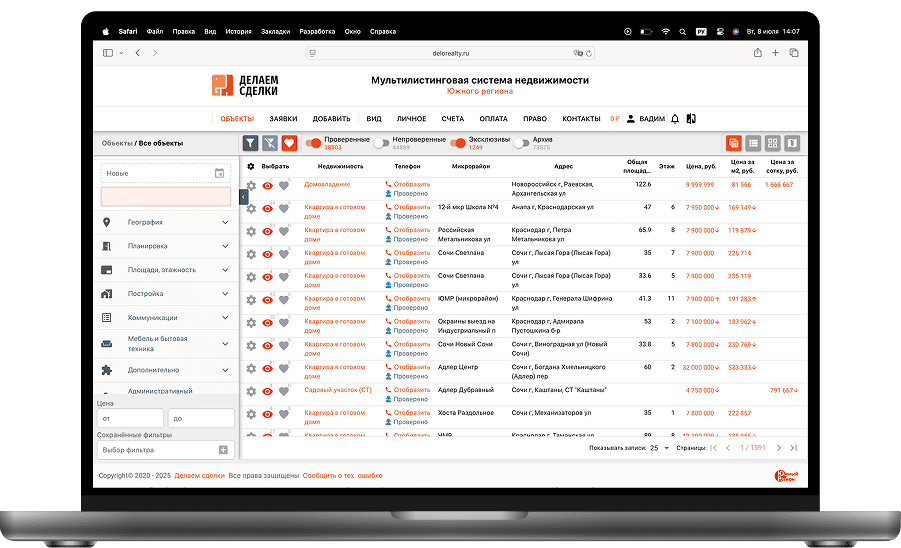Disable the Проверенные toggle
Image resolution: width=901 pixels, height=548 pixels.
(314, 143)
